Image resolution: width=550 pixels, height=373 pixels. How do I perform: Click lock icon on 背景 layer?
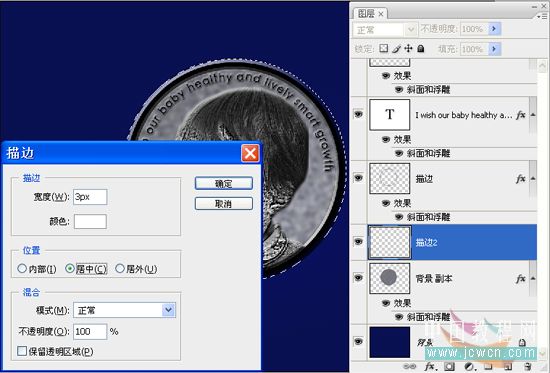click(522, 342)
